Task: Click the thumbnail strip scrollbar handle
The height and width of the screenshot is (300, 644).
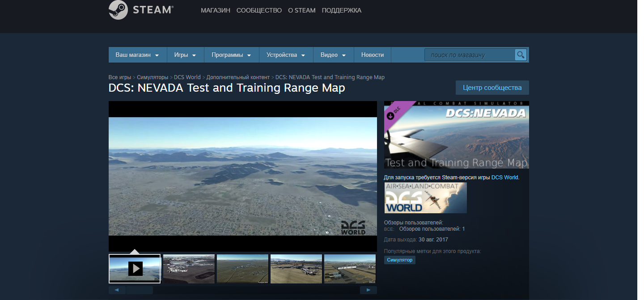Action: [x=139, y=290]
